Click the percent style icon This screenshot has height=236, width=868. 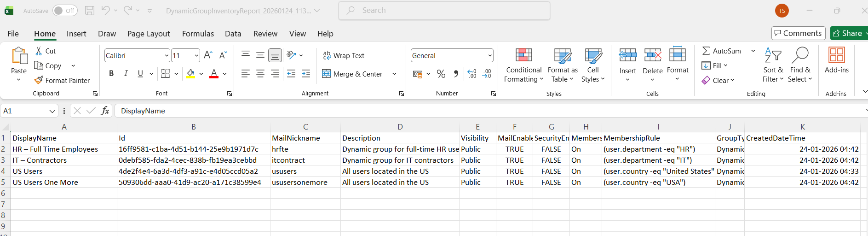pyautogui.click(x=441, y=74)
